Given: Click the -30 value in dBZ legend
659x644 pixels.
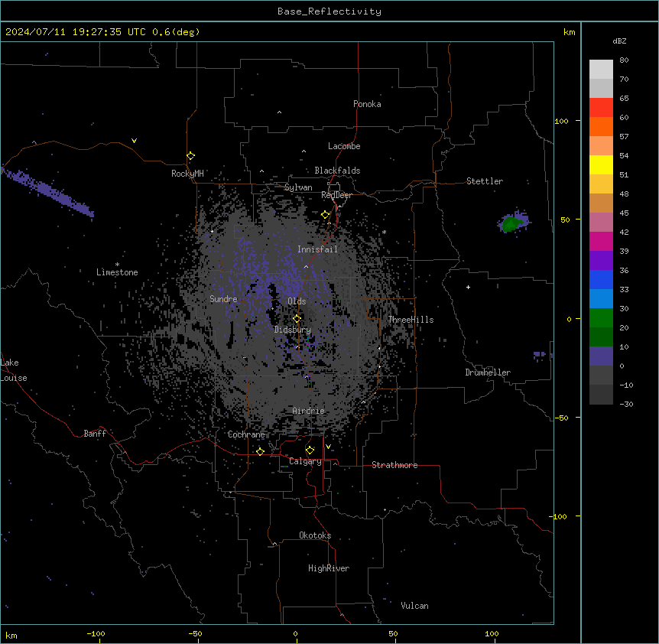Looking at the screenshot, I should 626,405.
